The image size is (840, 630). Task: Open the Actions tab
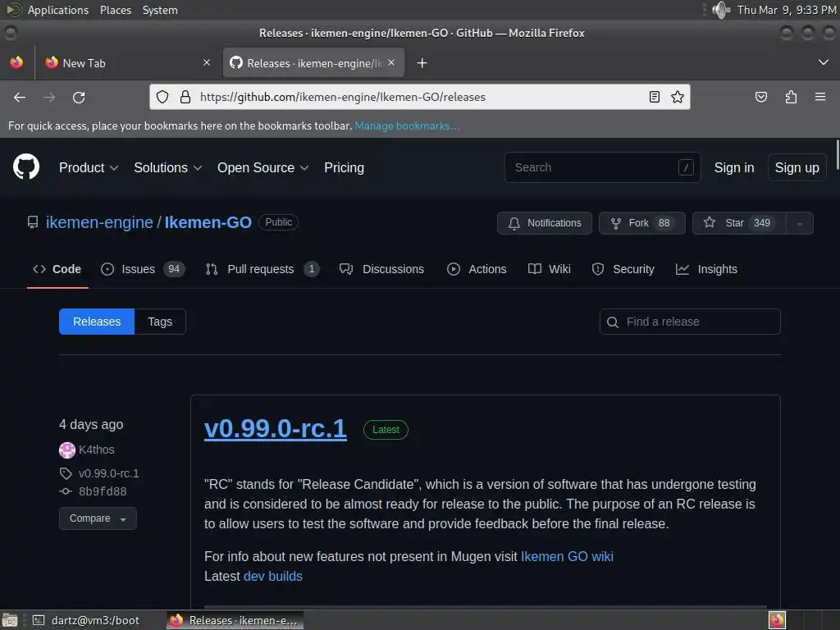pos(477,269)
